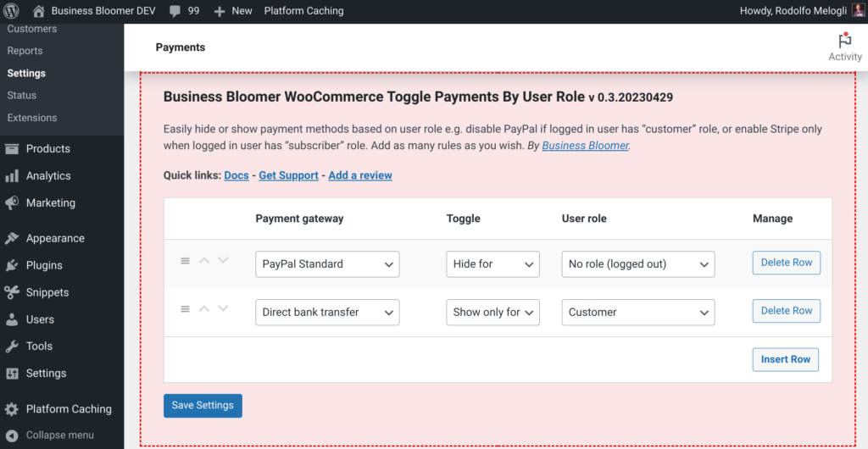Click the Payments page heading
Image resolution: width=868 pixels, height=449 pixels.
click(181, 47)
